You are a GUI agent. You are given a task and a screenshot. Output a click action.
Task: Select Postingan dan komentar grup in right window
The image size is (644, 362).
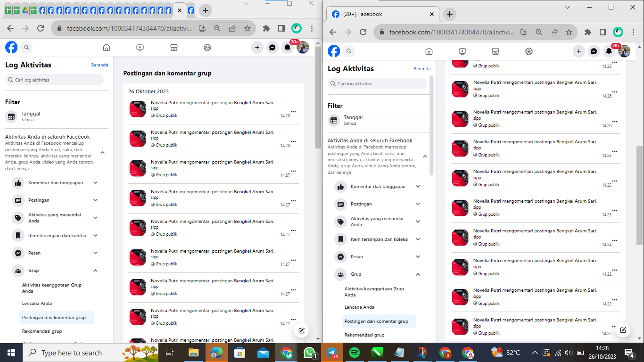click(x=379, y=321)
